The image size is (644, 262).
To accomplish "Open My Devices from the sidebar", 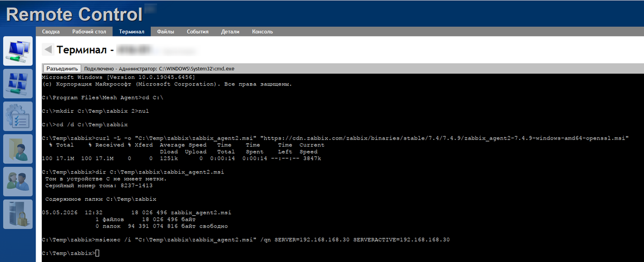I will click(x=18, y=51).
